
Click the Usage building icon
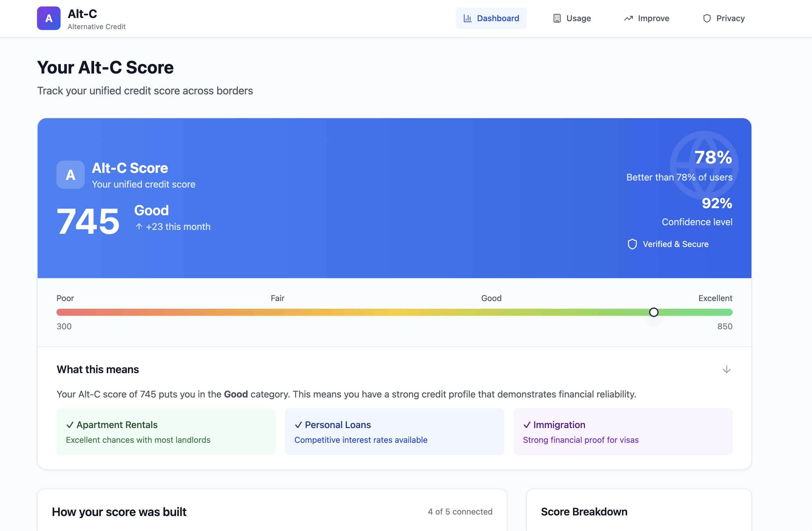tap(557, 19)
